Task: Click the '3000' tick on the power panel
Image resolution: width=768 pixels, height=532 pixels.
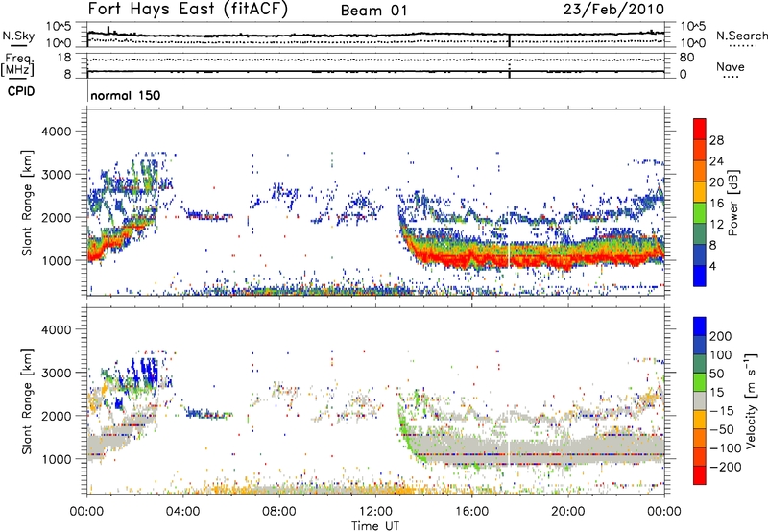Action: pos(56,175)
